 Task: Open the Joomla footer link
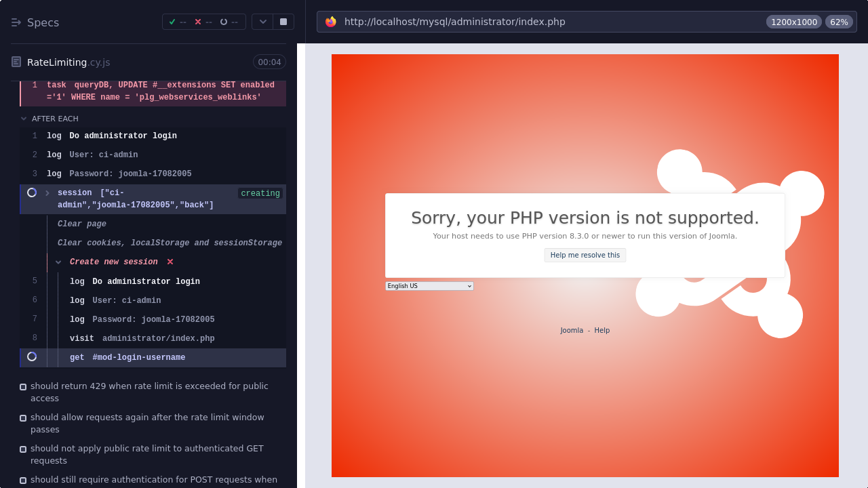571,331
